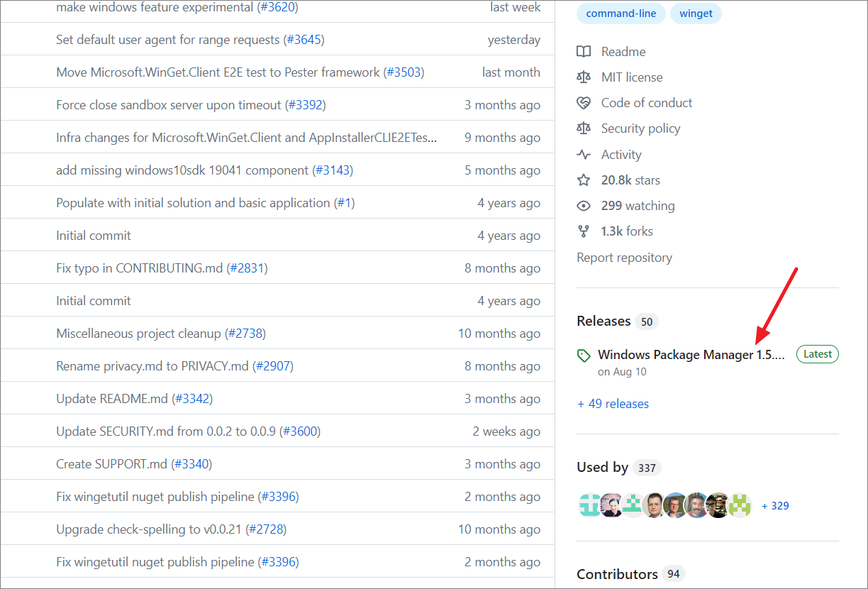868x589 pixels.
Task: Click the Code of conduct heart icon
Action: pyautogui.click(x=584, y=103)
